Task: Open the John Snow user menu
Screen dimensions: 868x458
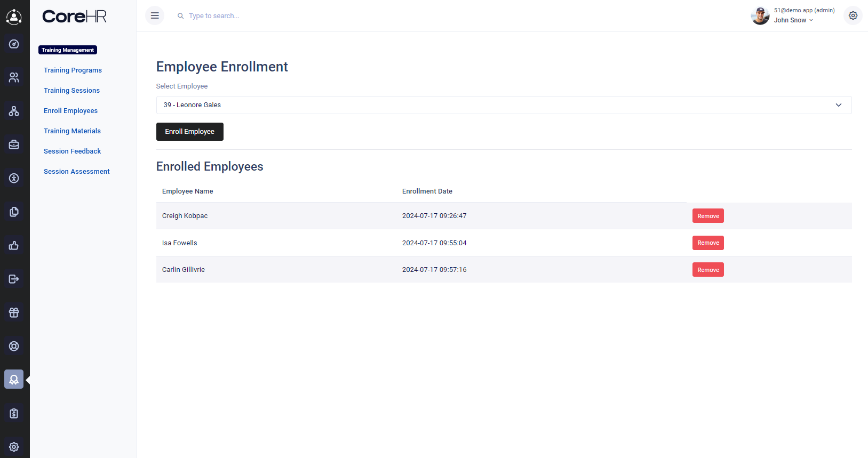Action: (793, 20)
